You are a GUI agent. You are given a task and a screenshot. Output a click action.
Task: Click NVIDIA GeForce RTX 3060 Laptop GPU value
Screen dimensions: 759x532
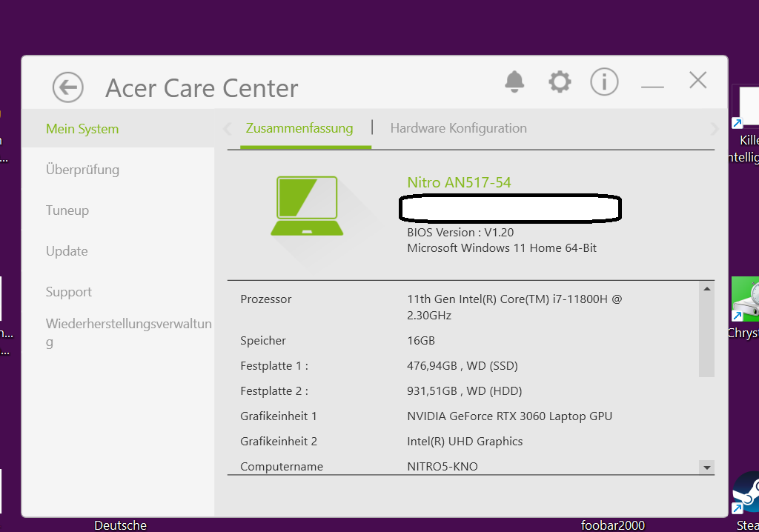click(509, 416)
